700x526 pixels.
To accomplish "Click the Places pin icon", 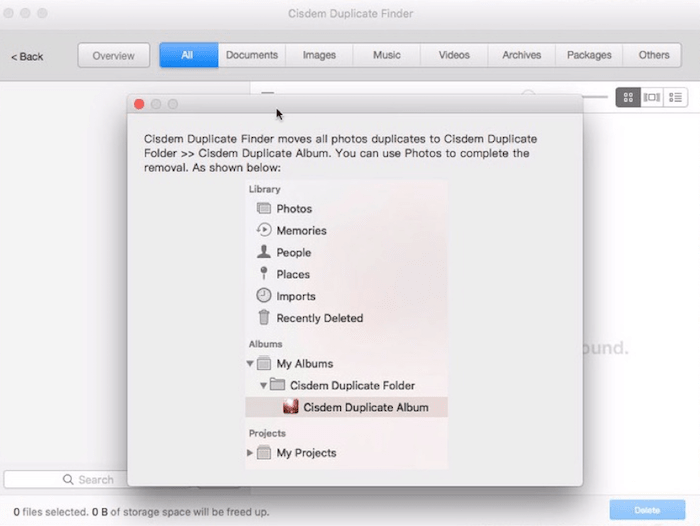I will click(x=264, y=274).
